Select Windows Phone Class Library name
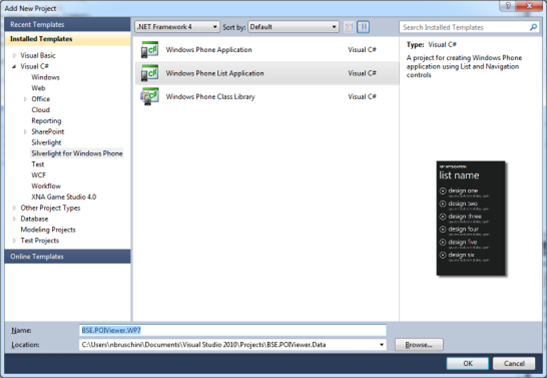Image resolution: width=547 pixels, height=378 pixels. pyautogui.click(x=210, y=97)
